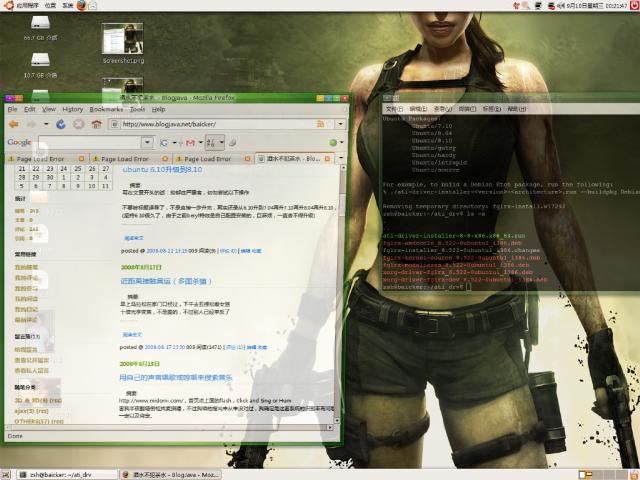
Task: Open the terminal's 文件(F) menu
Action: [x=394, y=109]
